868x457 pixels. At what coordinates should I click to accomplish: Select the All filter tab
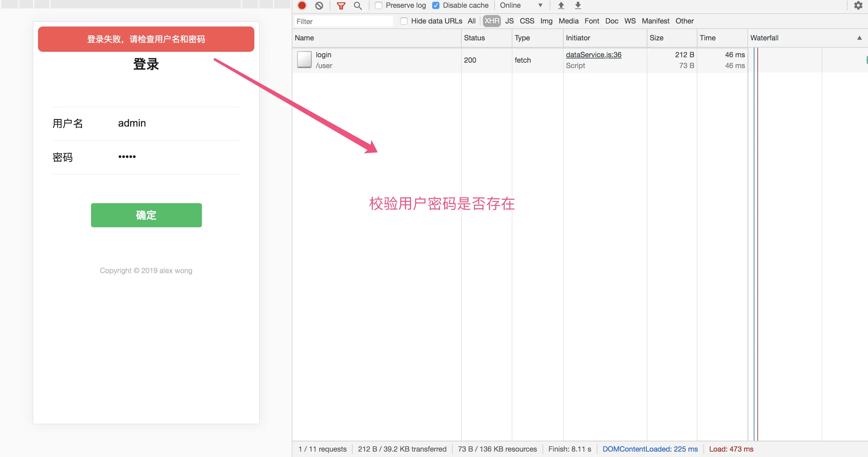[471, 21]
